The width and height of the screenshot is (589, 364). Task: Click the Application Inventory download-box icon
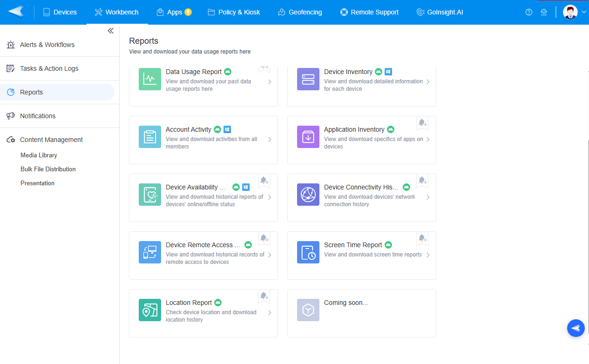click(x=308, y=137)
